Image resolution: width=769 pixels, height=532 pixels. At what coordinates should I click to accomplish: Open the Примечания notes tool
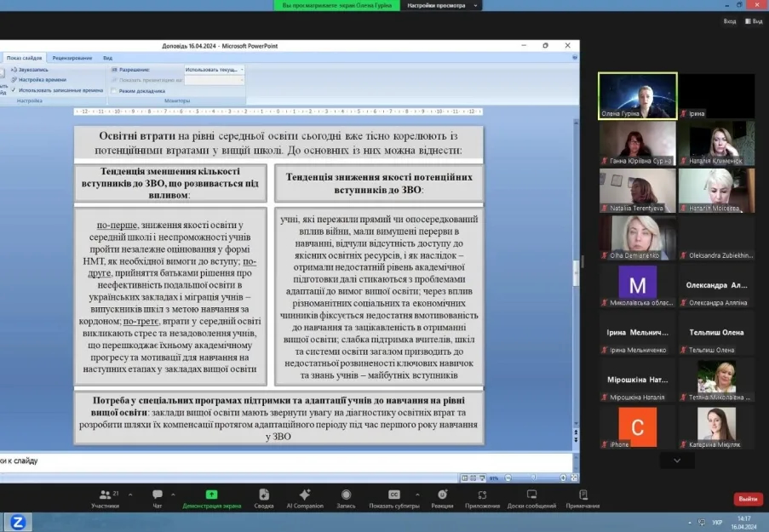click(x=583, y=497)
